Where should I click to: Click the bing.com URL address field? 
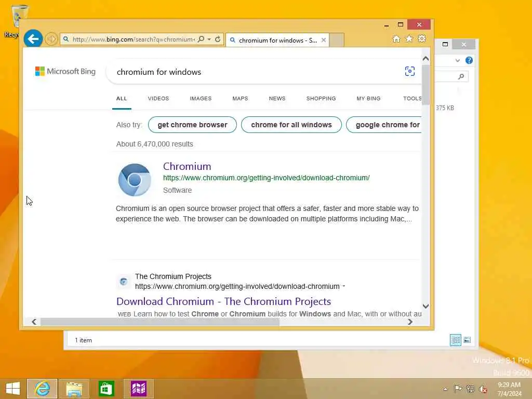coord(134,39)
